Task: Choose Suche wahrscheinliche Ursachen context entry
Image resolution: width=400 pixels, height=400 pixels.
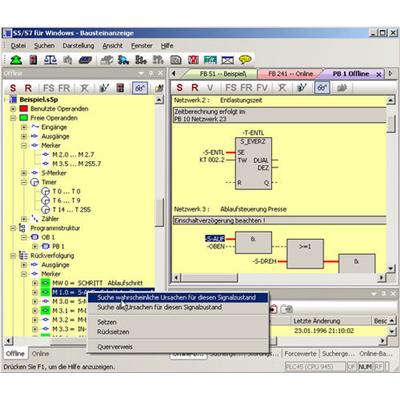Action: (178, 298)
